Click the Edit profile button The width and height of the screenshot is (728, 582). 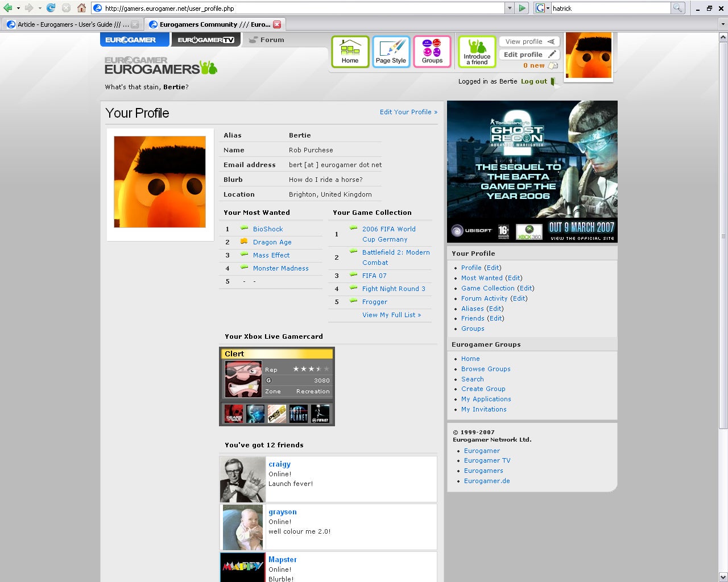pos(530,55)
